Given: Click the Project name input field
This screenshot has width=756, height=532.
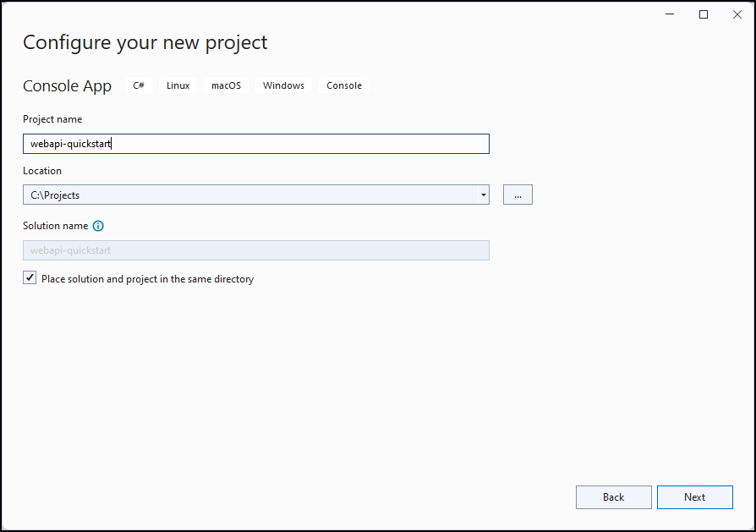Looking at the screenshot, I should point(254,143).
